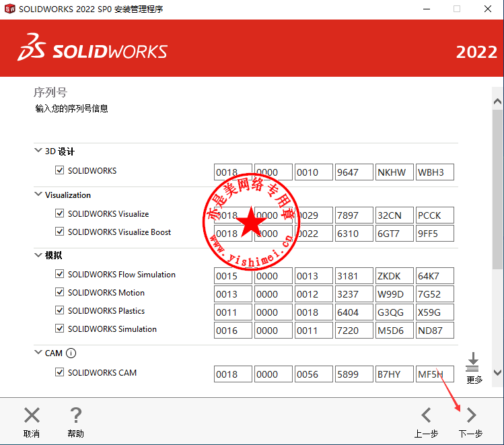Click Simulation serial field 7220

354,330
